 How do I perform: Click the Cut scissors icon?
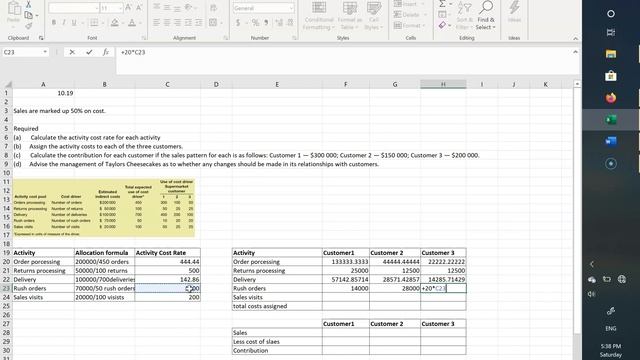click(x=29, y=4)
